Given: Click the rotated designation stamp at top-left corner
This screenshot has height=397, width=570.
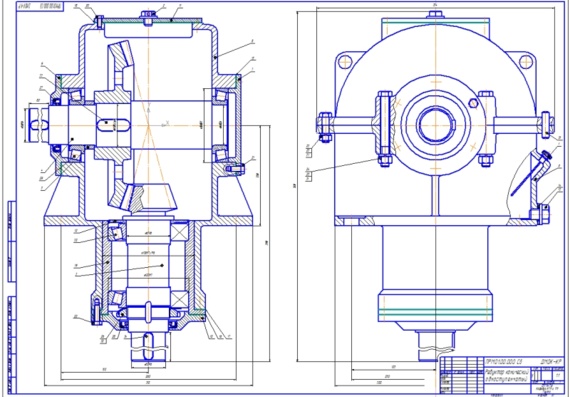Looking at the screenshot, I should point(40,6).
